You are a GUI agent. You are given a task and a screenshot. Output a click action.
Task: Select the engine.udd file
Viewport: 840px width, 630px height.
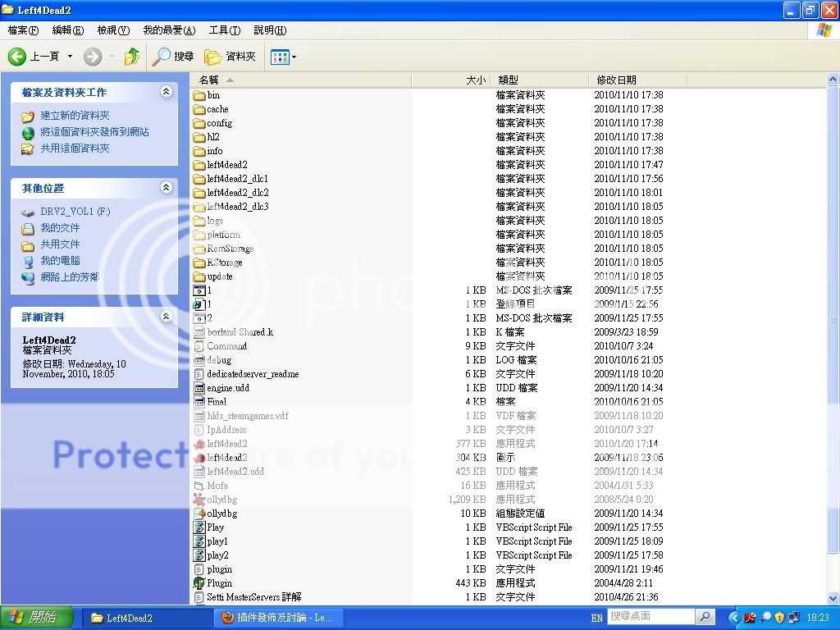(228, 388)
